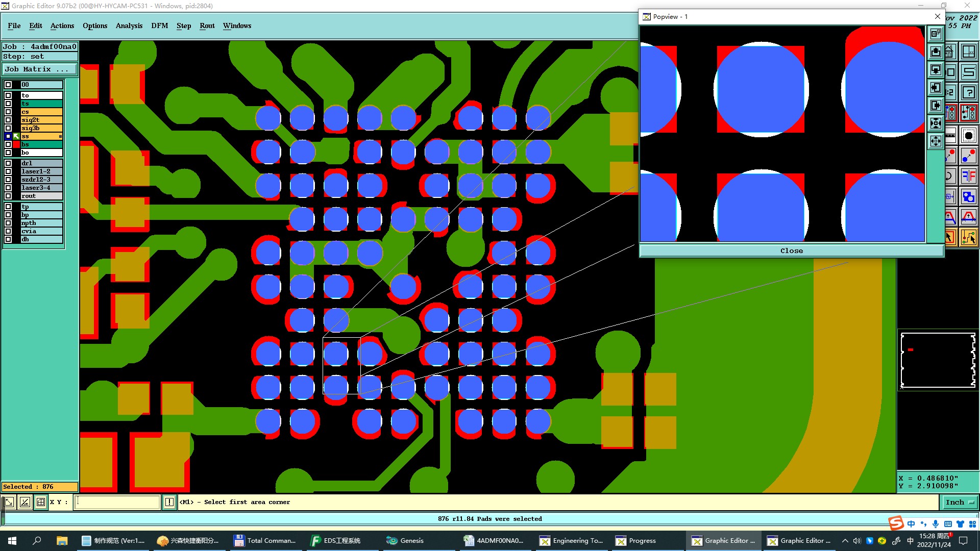Click the Selected : 876 status box
This screenshot has width=980, height=551.
40,487
